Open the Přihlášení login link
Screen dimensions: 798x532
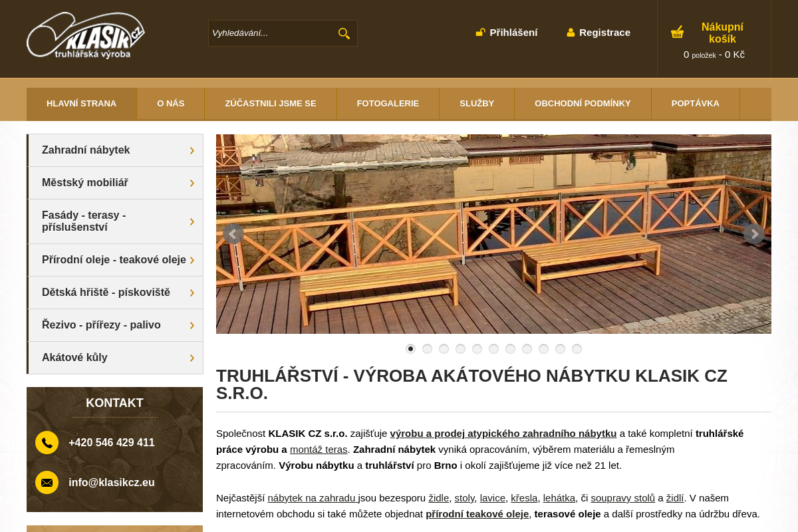513,32
